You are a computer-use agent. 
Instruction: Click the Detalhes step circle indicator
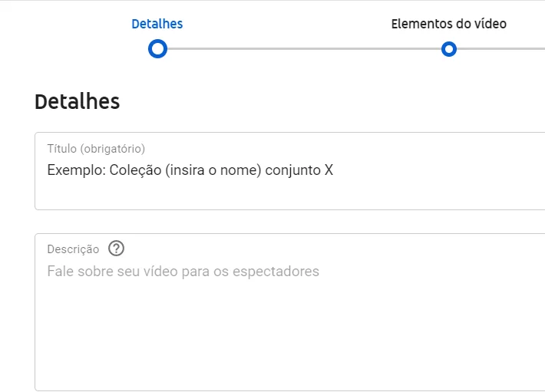pyautogui.click(x=157, y=49)
